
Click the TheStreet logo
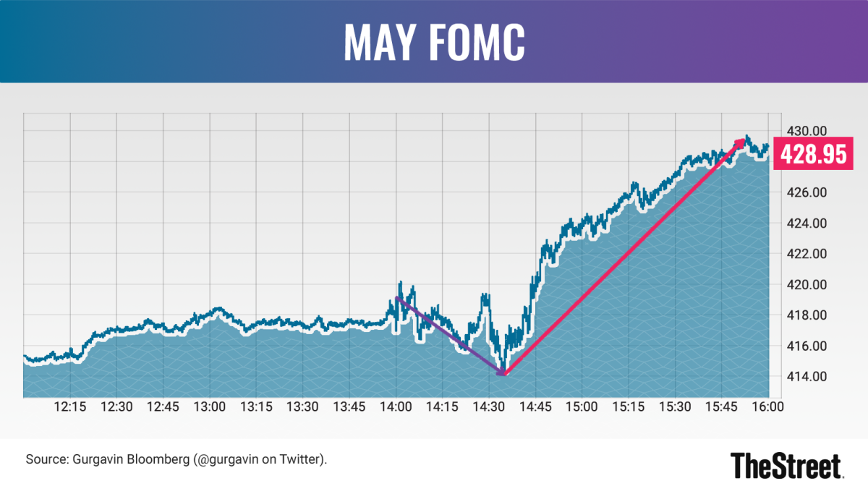coord(786,464)
